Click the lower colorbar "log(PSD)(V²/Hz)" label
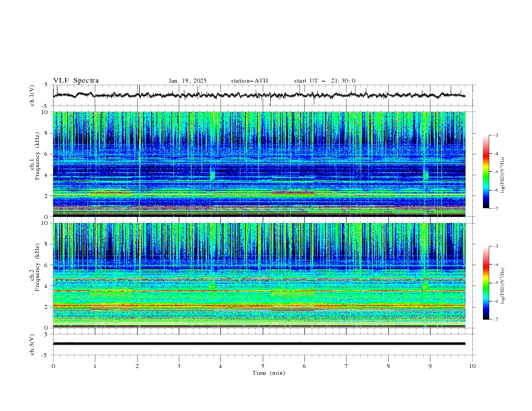Viewport: 532px width, 411px height. click(x=503, y=285)
